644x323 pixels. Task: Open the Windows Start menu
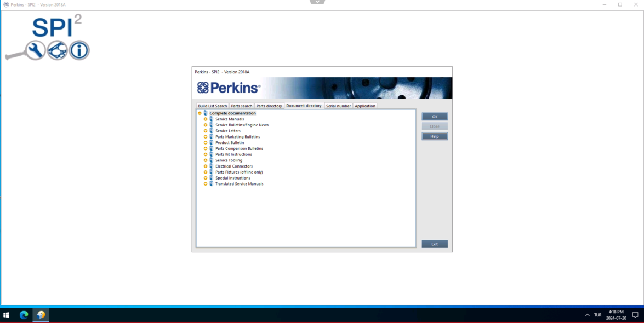click(6, 315)
